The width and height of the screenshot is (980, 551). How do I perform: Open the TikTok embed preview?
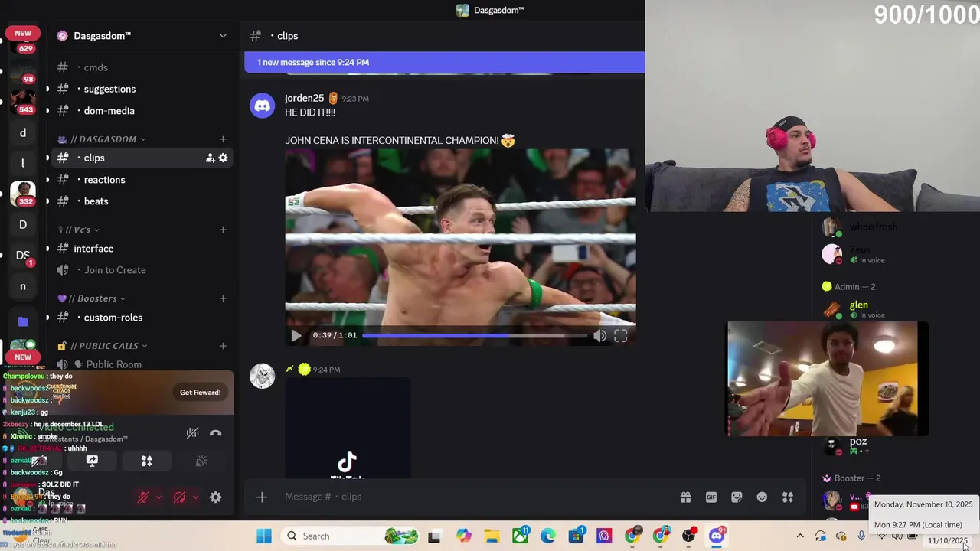(x=348, y=429)
